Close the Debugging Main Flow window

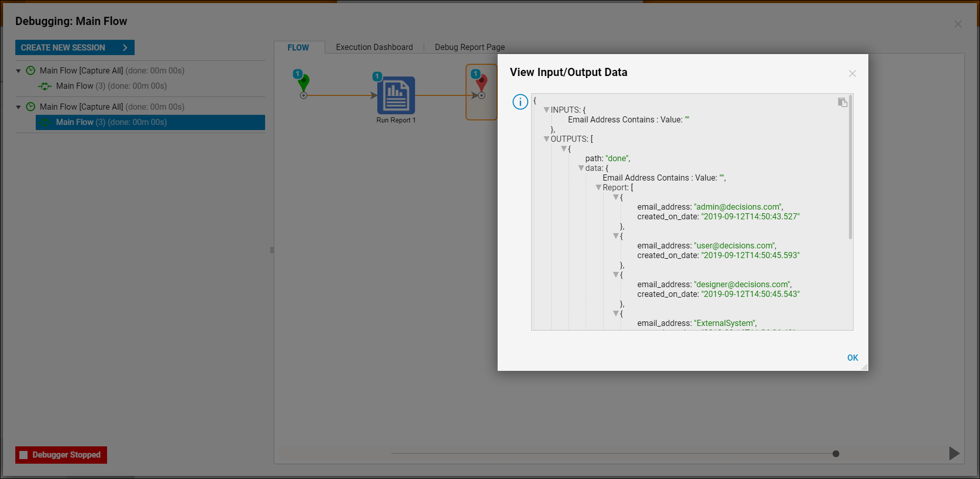[x=958, y=24]
